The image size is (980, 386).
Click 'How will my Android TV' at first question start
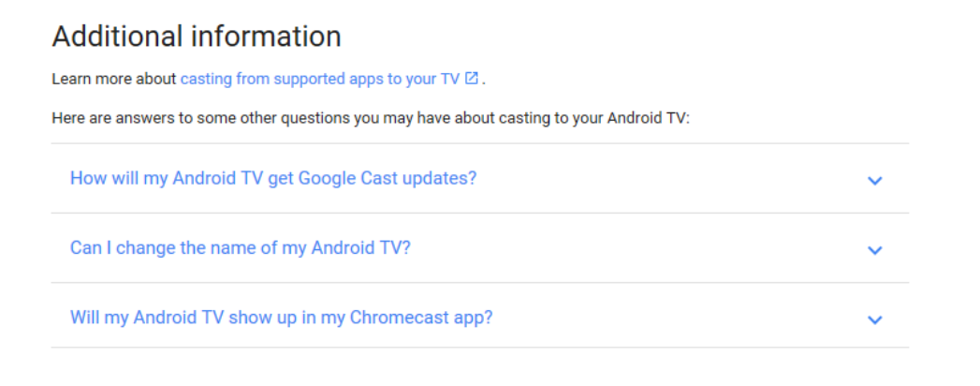coord(167,178)
